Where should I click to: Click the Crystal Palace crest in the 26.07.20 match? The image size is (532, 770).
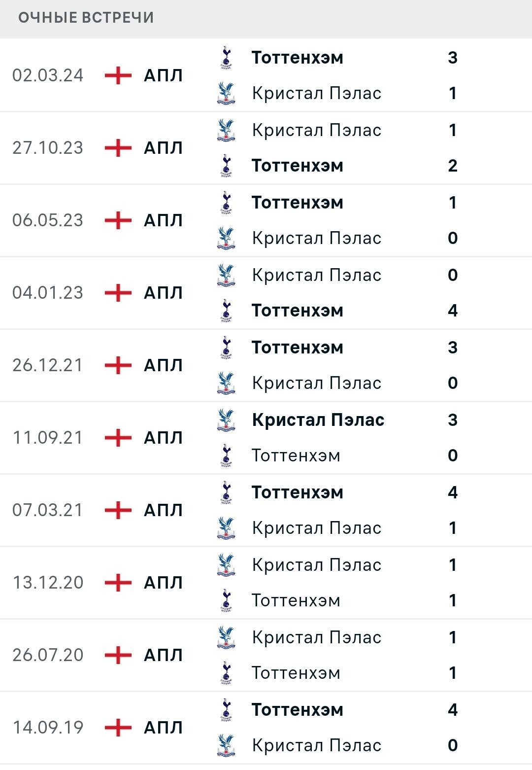pyautogui.click(x=226, y=637)
